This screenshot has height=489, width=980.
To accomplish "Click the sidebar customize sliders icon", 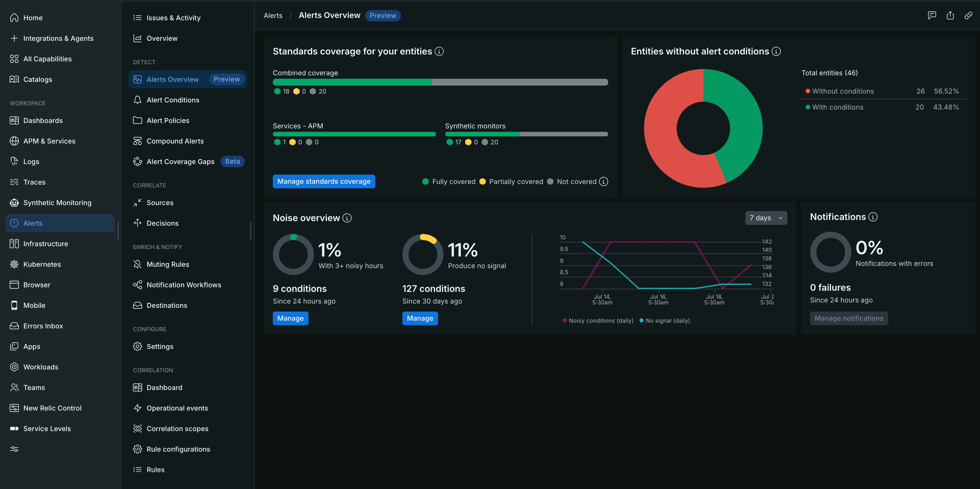I will pos(14,449).
